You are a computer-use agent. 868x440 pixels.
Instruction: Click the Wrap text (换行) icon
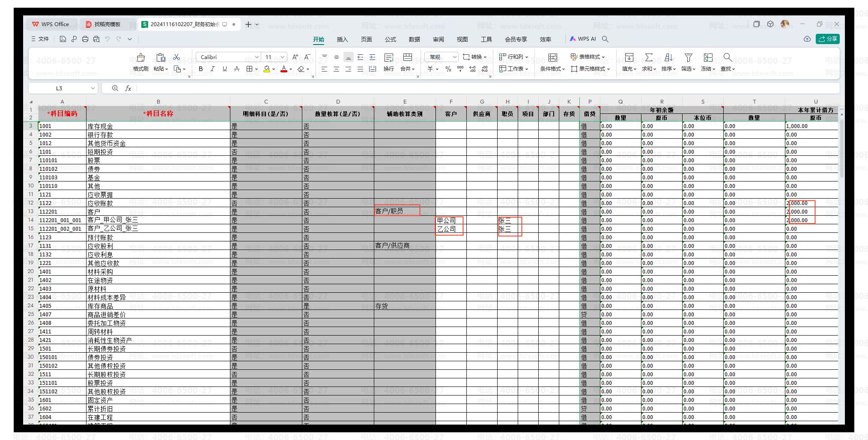pyautogui.click(x=388, y=58)
